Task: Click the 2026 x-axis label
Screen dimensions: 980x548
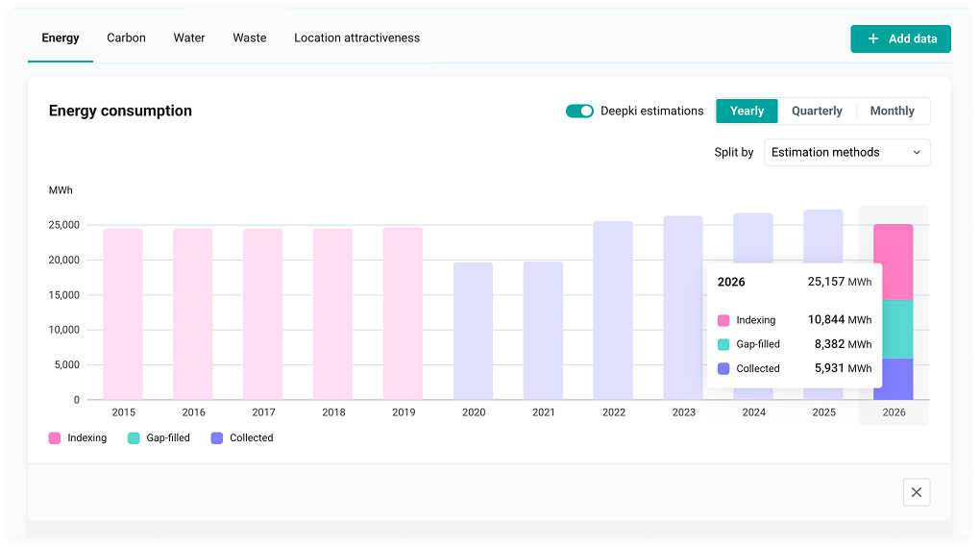Action: coord(894,412)
